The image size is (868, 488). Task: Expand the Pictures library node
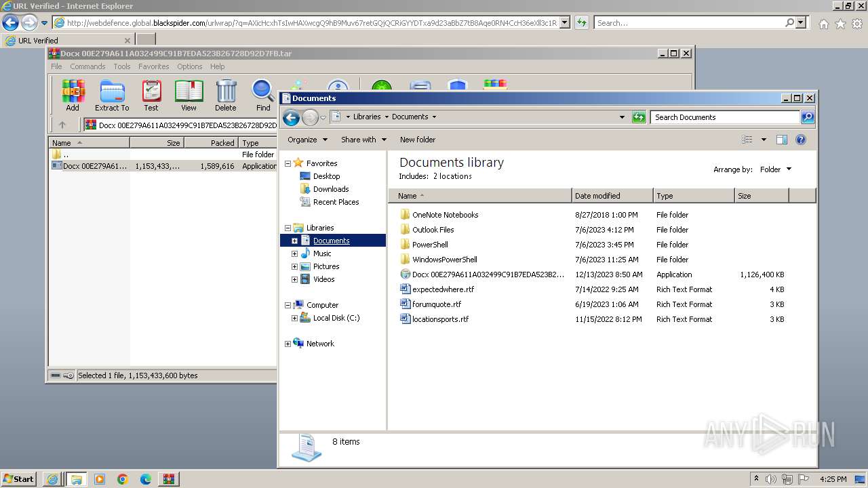294,267
